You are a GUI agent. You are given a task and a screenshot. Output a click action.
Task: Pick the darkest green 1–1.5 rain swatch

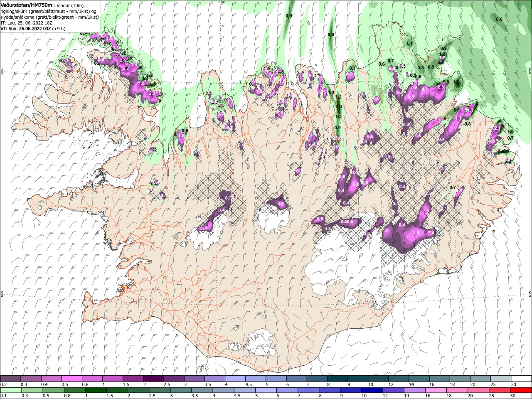(96, 390)
